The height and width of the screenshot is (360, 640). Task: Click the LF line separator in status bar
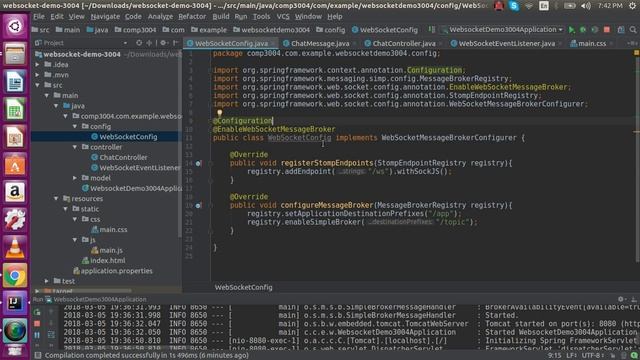click(571, 356)
